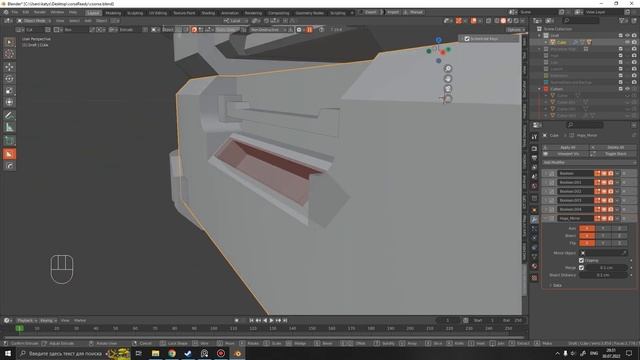640x360 pixels.
Task: Toggle the Clipping checkbox in Mirror modifier
Action: (x=581, y=260)
